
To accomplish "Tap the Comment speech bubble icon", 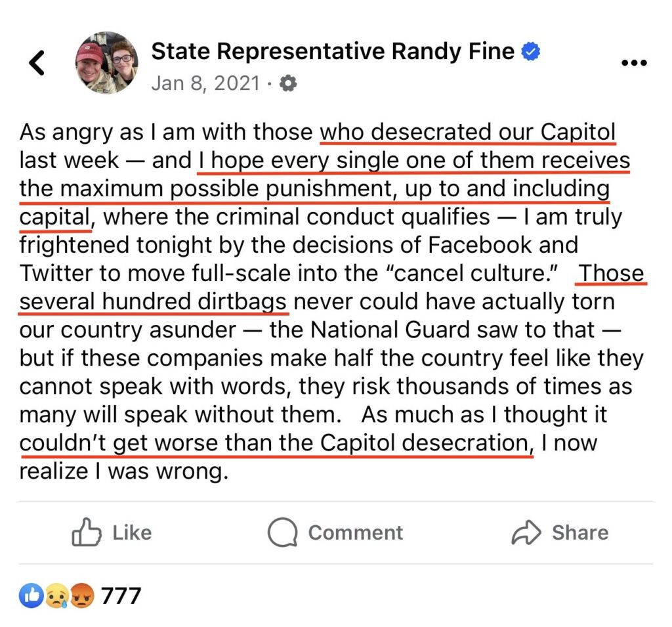I will click(x=283, y=532).
